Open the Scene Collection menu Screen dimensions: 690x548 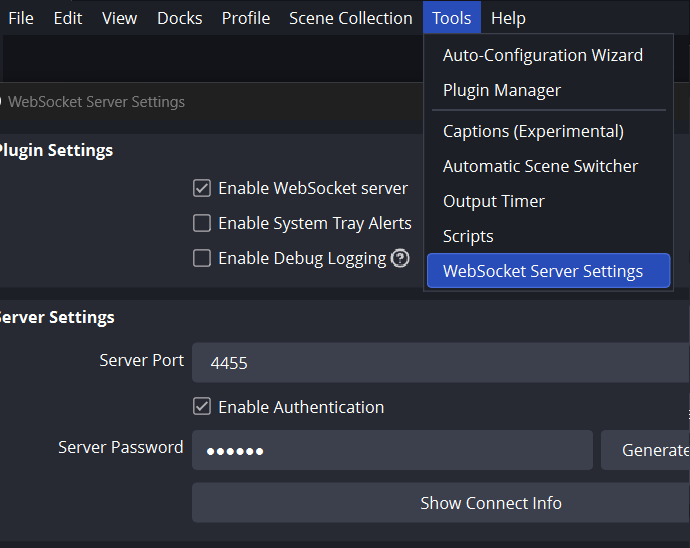coord(351,18)
